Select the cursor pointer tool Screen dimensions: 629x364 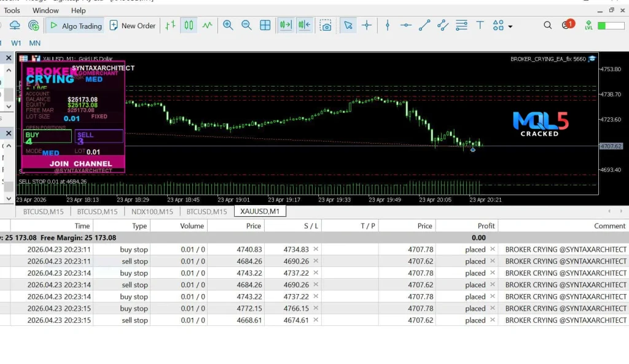pos(348,26)
